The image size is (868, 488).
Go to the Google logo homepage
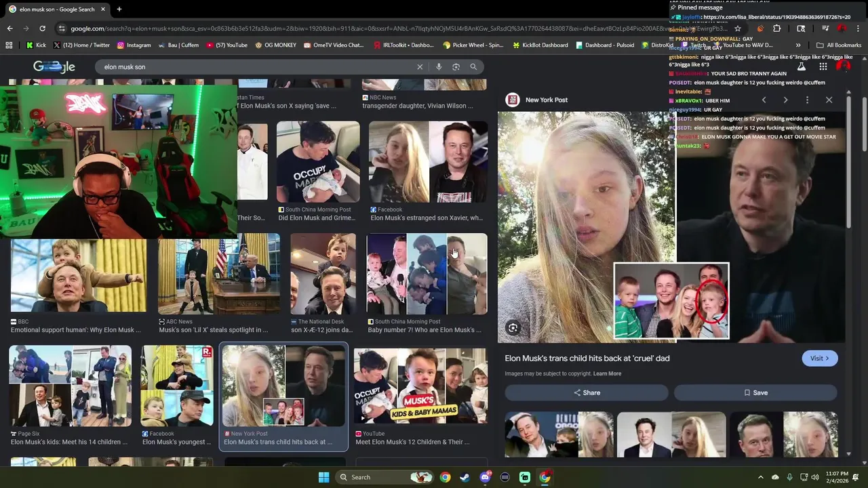pyautogui.click(x=54, y=66)
